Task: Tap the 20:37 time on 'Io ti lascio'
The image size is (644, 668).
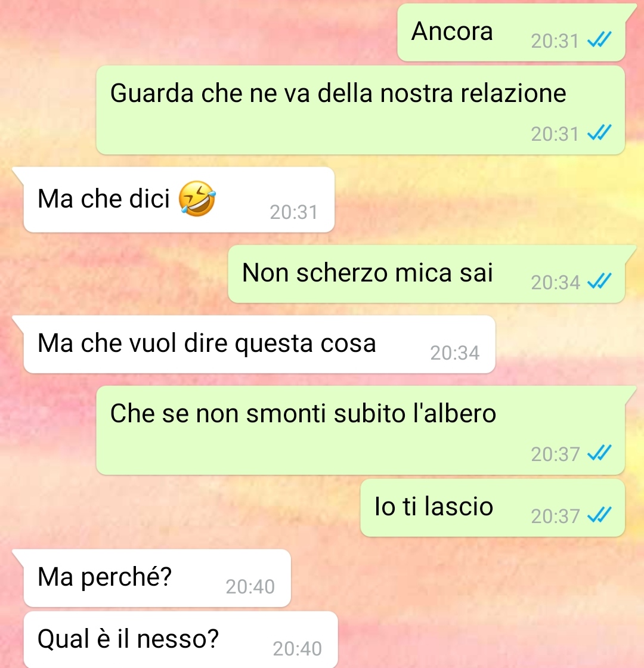Action: point(555,517)
